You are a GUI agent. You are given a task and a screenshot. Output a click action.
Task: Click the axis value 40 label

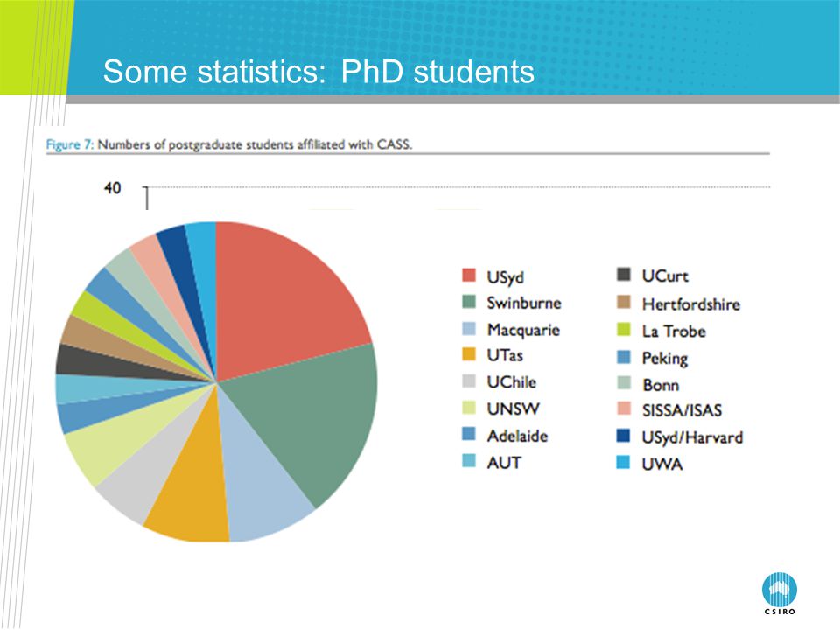(113, 188)
